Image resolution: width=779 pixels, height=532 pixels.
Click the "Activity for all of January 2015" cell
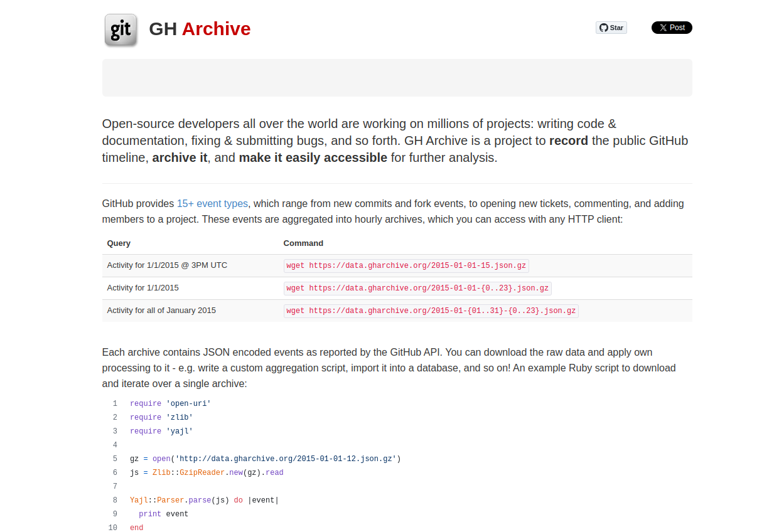coord(161,311)
